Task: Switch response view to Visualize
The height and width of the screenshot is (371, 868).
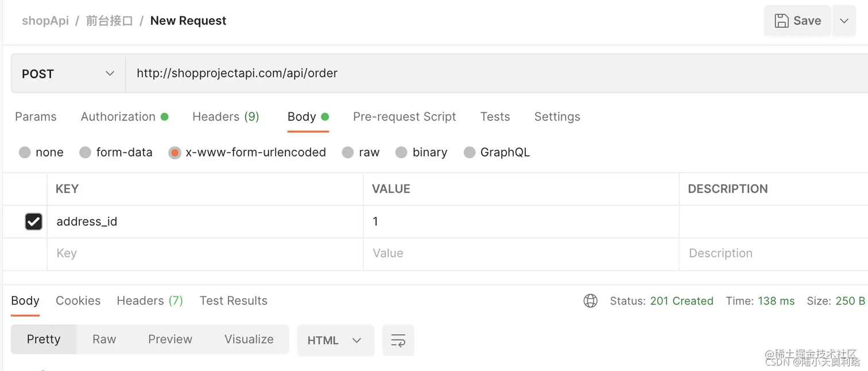Action: [x=249, y=339]
